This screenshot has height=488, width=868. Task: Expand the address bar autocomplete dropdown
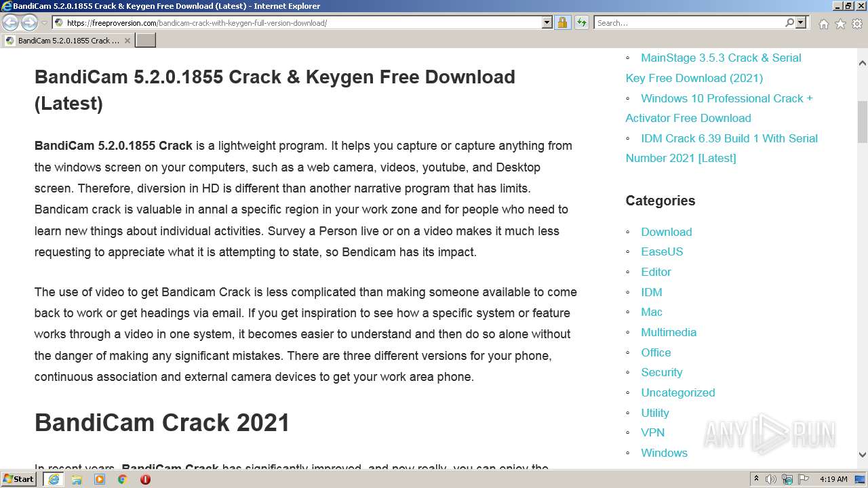click(x=547, y=23)
